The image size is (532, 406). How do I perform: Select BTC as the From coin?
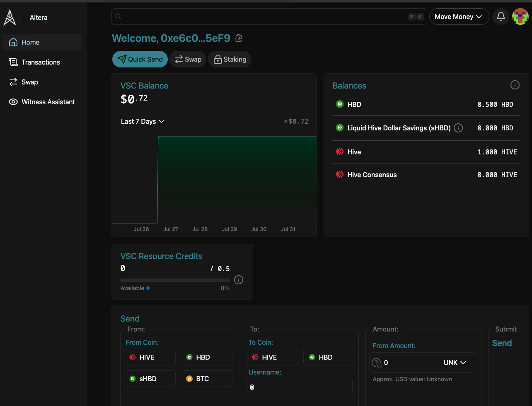pyautogui.click(x=206, y=379)
